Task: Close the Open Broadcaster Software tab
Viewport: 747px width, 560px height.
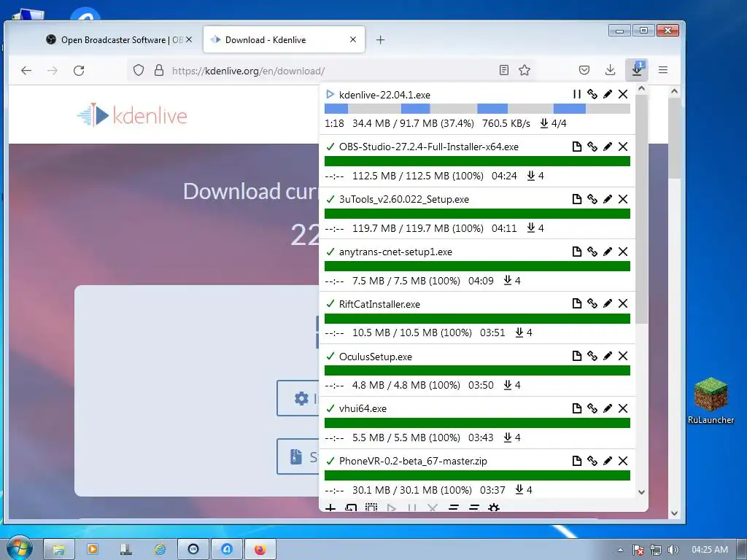Action: (189, 39)
